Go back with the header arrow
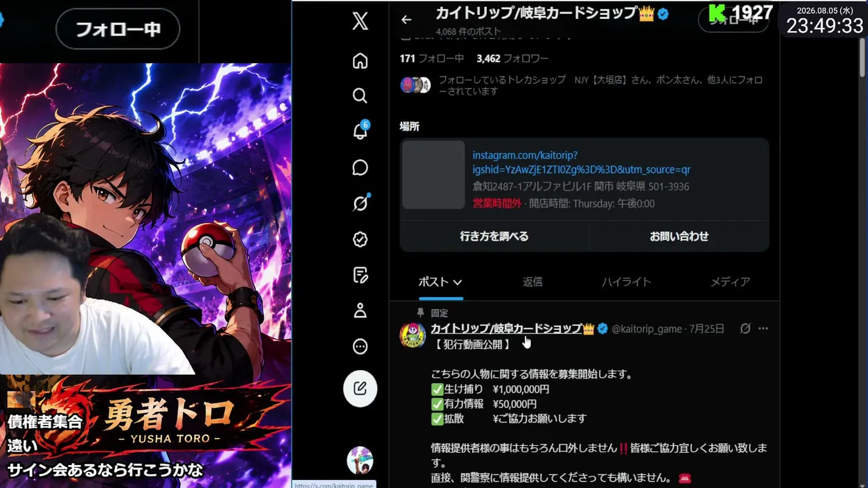The height and width of the screenshot is (488, 868). 406,20
